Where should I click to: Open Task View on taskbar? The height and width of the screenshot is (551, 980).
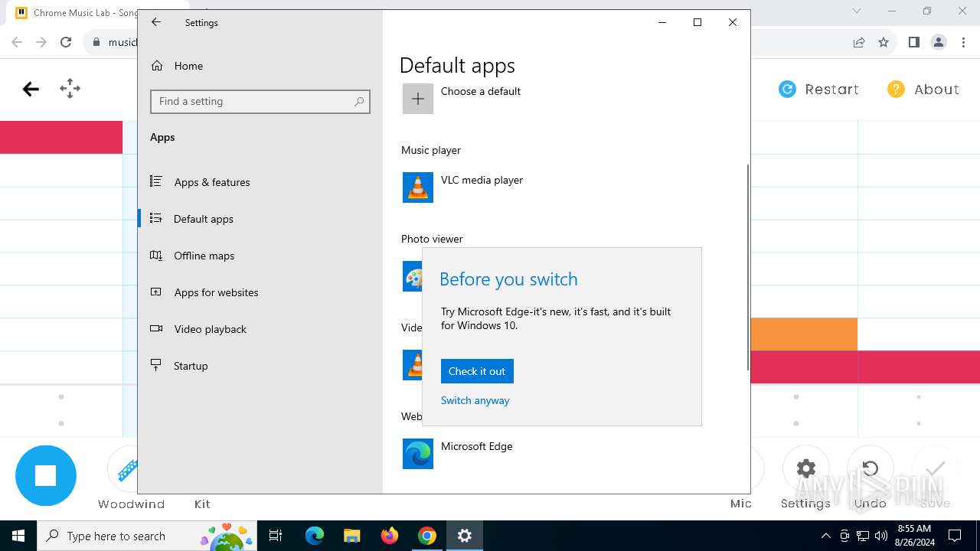276,536
